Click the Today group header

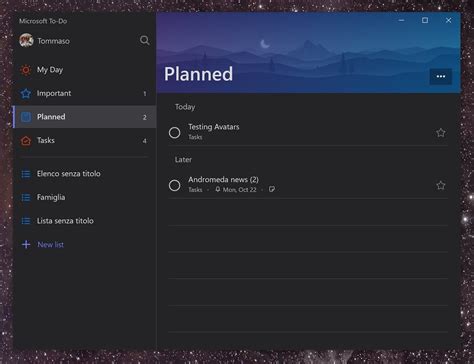click(x=185, y=107)
